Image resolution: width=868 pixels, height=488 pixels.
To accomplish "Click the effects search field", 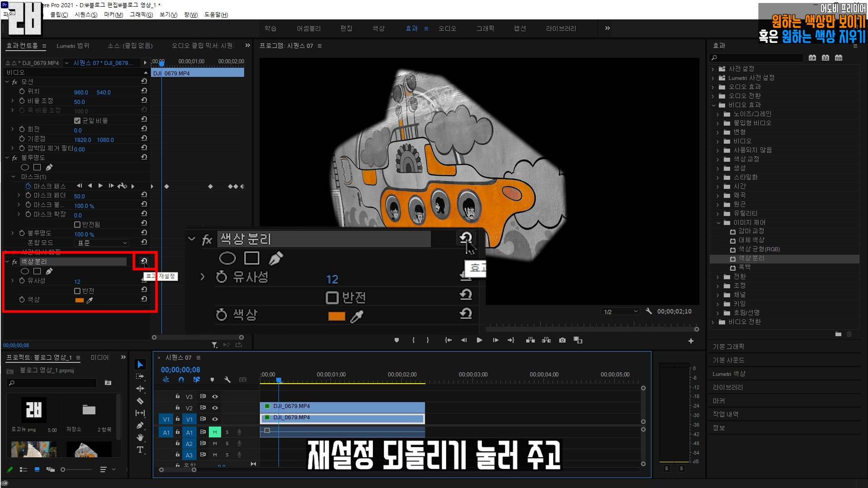I will click(759, 58).
